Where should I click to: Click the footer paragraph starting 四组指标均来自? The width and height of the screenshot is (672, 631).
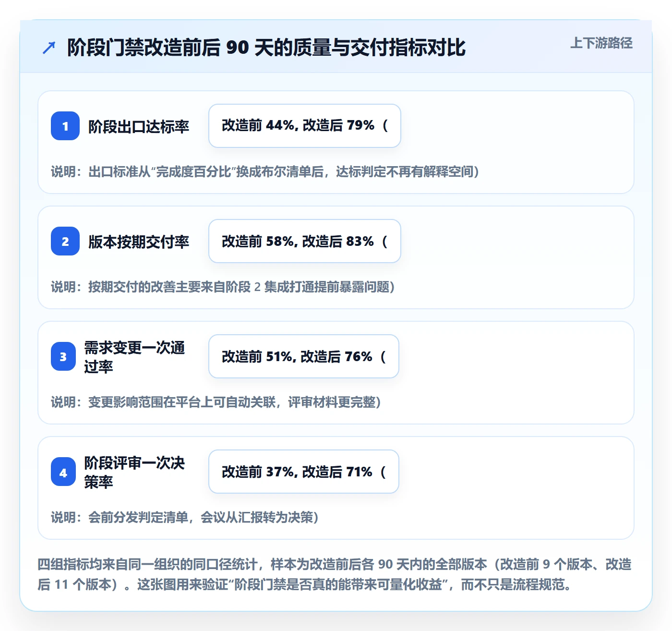pyautogui.click(x=335, y=574)
